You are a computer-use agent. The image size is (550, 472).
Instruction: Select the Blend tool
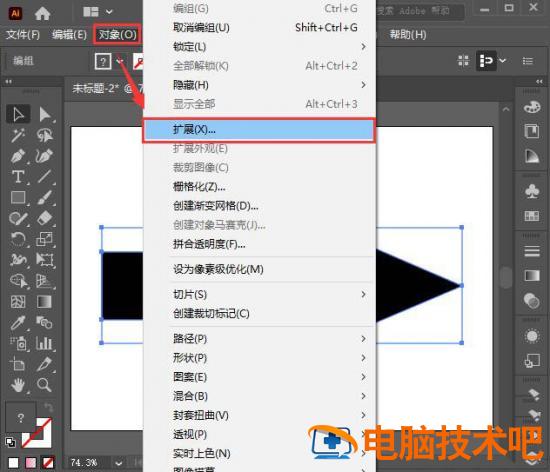pos(45,323)
